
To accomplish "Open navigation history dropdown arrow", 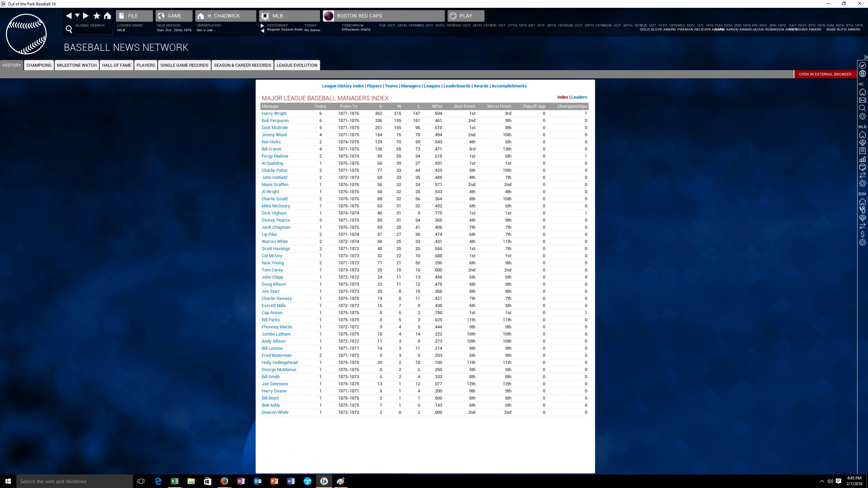I will click(77, 16).
